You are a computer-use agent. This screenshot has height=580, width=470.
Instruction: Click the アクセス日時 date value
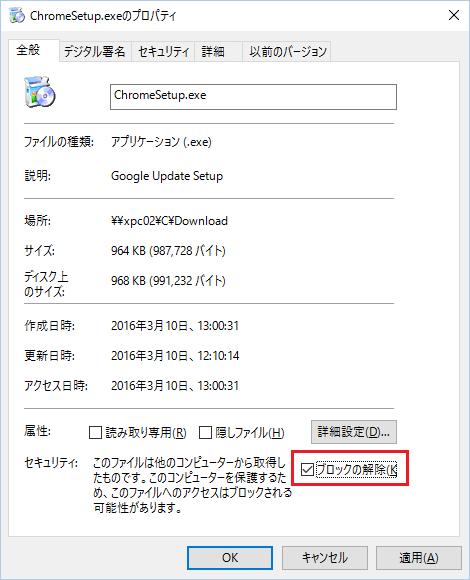pos(175,386)
